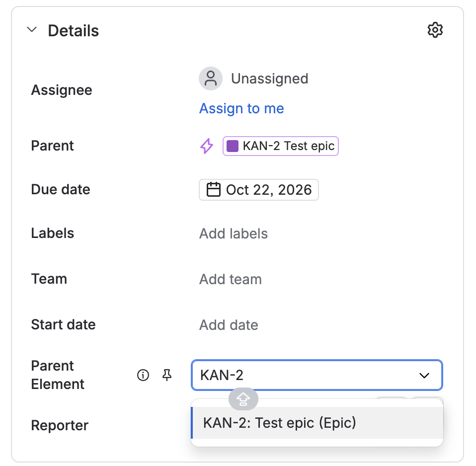476x466 pixels.
Task: Click the purple epic lightning icon
Action: point(206,146)
